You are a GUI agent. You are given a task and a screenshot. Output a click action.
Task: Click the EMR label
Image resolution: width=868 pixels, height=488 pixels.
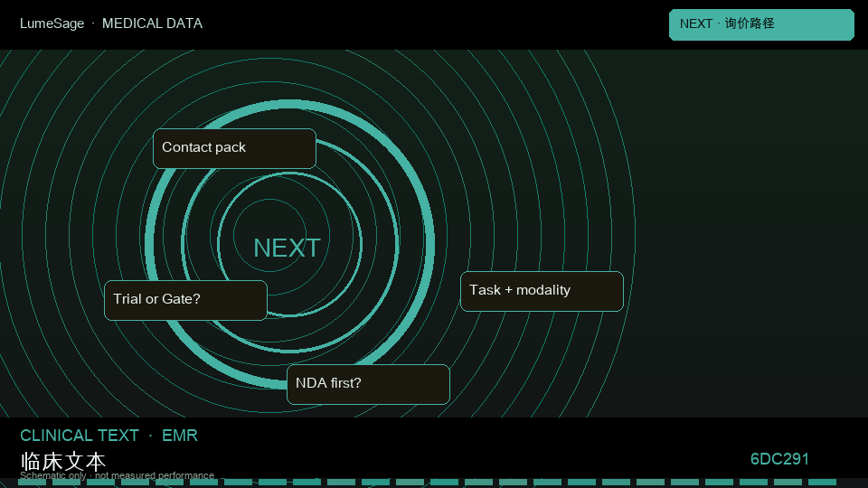180,436
